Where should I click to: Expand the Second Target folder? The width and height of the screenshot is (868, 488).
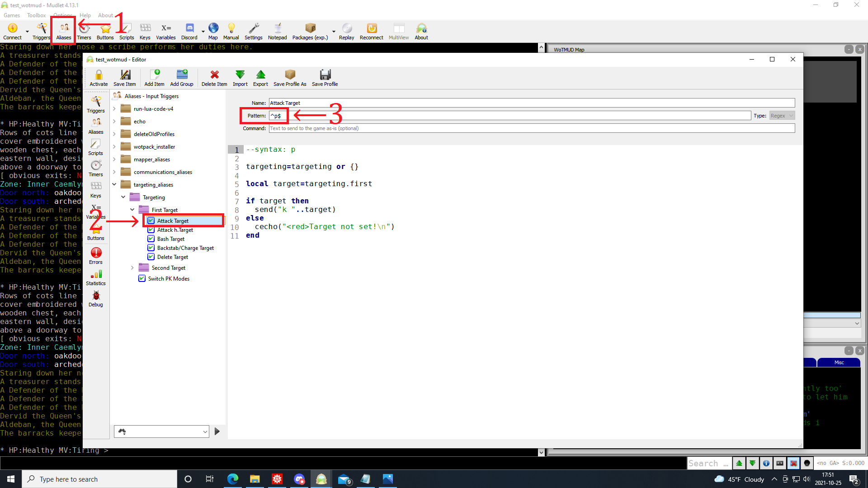[x=132, y=268]
